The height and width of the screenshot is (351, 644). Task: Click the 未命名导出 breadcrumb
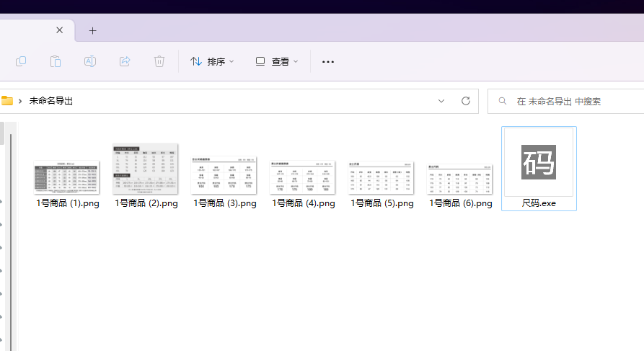point(51,102)
